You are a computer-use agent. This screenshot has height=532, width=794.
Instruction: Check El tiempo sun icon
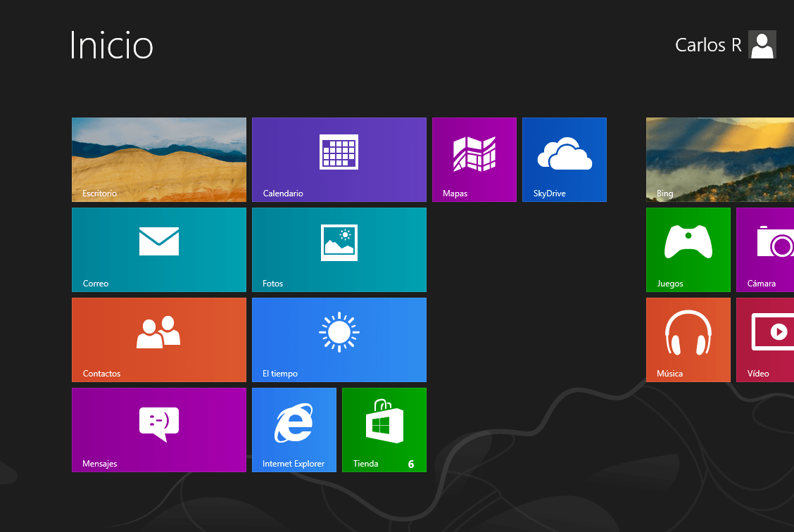(339, 332)
